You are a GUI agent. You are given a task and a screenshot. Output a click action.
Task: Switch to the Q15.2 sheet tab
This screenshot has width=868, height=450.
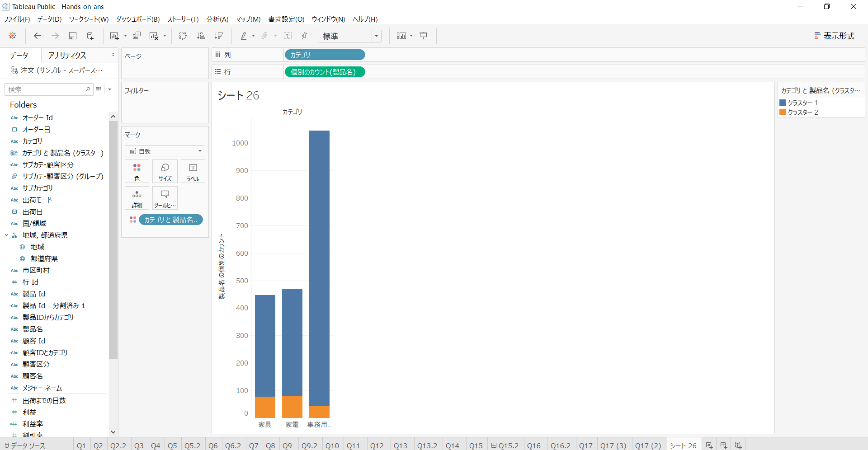click(505, 445)
